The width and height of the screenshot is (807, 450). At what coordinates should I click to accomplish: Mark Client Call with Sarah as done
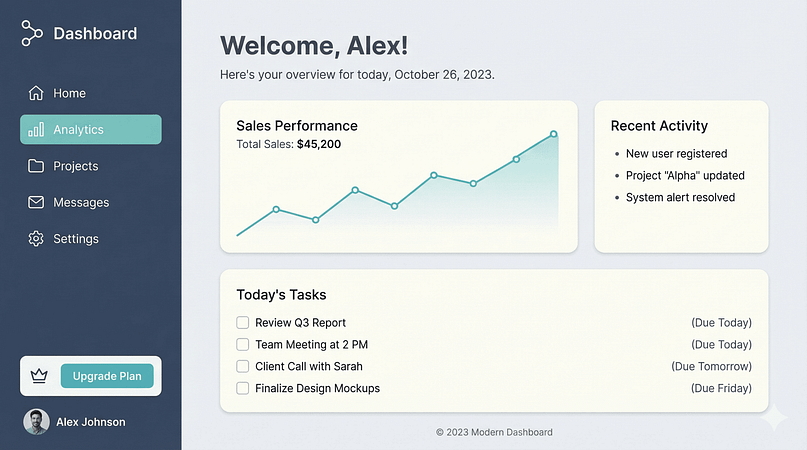pos(242,367)
